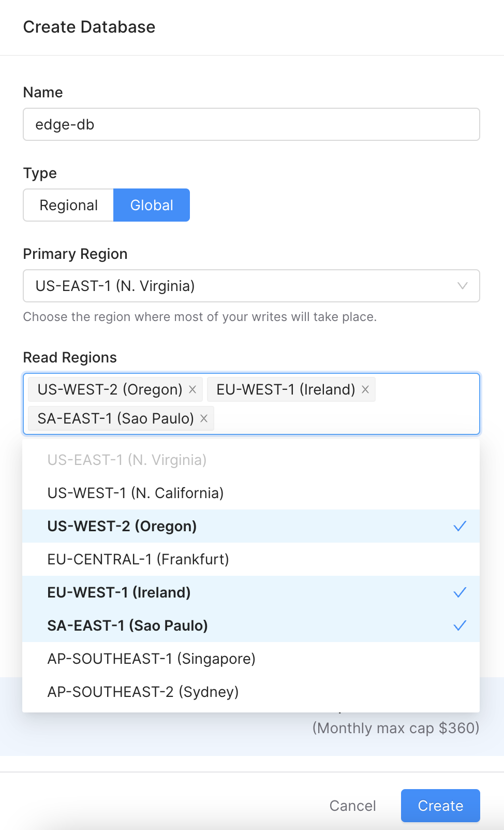The width and height of the screenshot is (504, 830).
Task: Add AP-SOUTHEAST-1 (Singapore) as read region
Action: pos(152,659)
